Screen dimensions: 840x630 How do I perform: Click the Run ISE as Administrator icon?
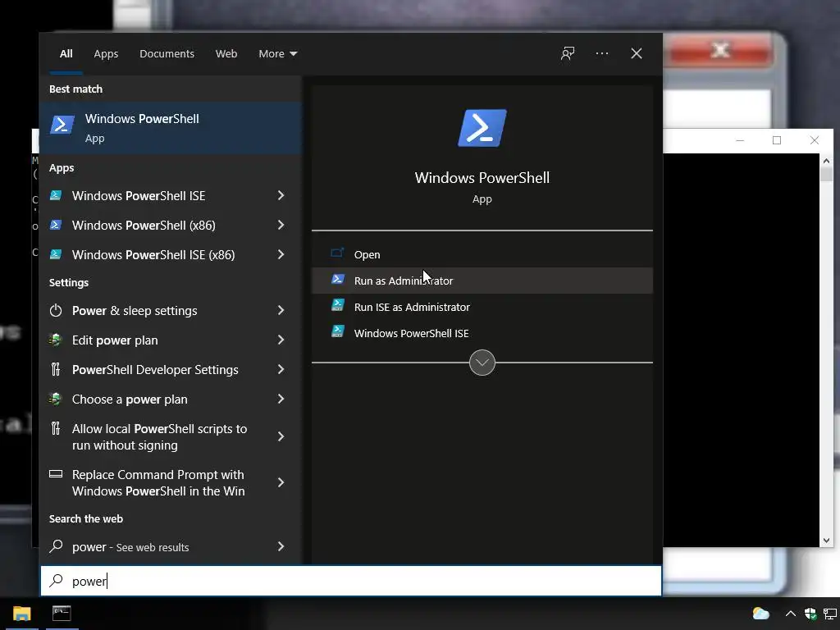[337, 305]
